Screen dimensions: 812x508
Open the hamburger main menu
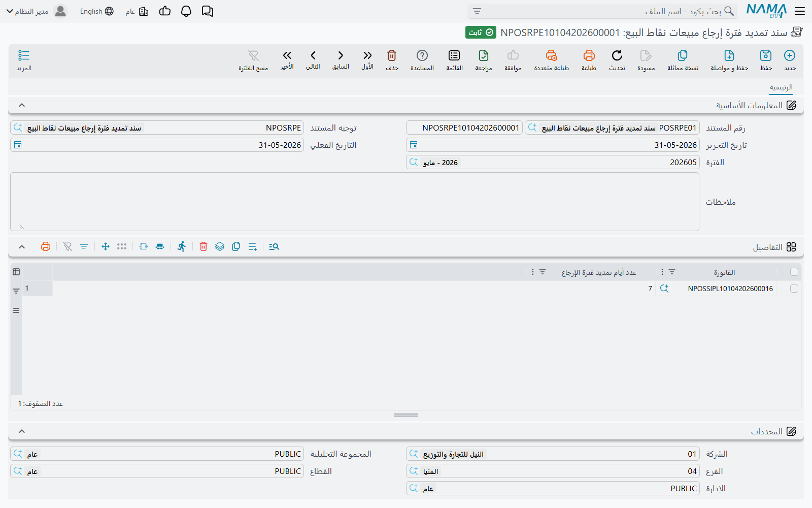point(800,11)
